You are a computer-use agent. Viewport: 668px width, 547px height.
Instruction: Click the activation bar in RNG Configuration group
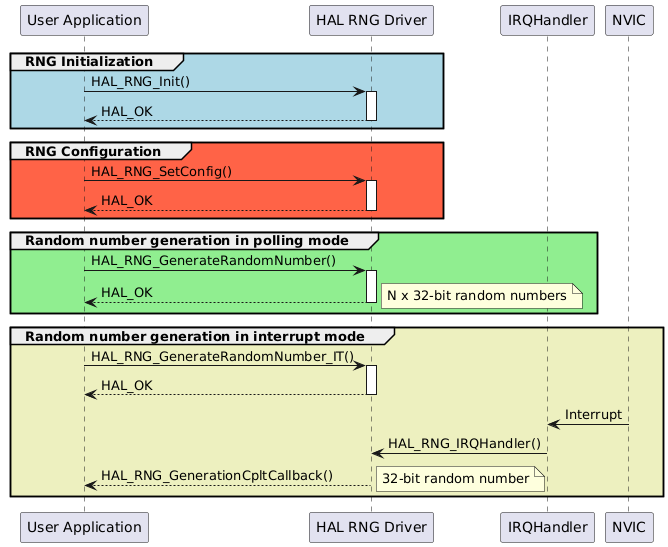point(371,195)
